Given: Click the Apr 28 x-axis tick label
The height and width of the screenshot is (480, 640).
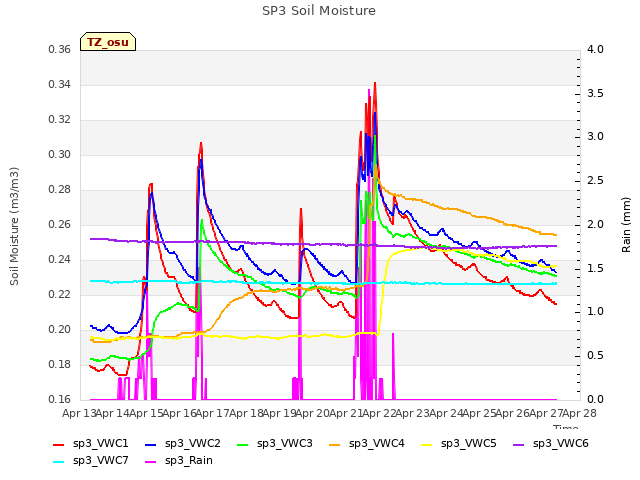Looking at the screenshot, I should click(579, 413).
